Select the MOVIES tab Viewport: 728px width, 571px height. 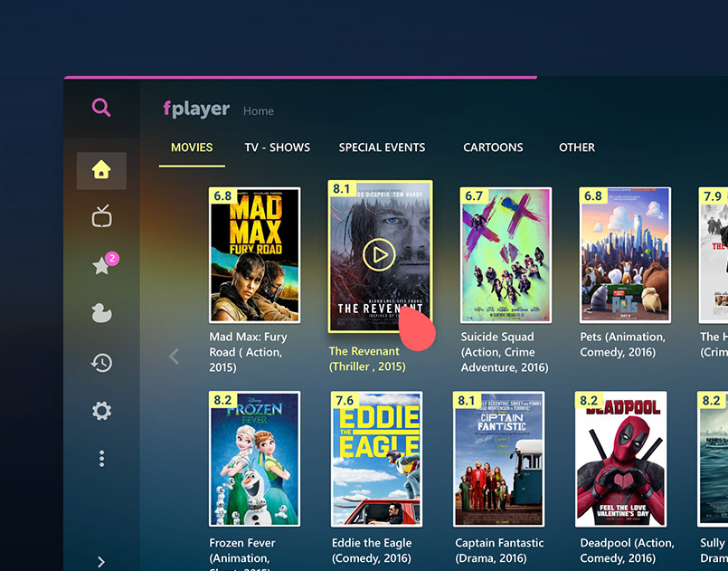(x=192, y=148)
